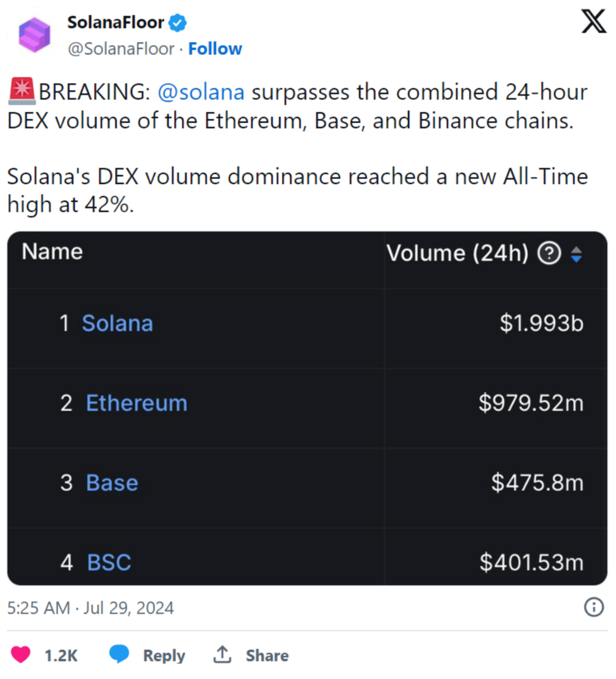Open the tweet info circle icon

pos(594,607)
